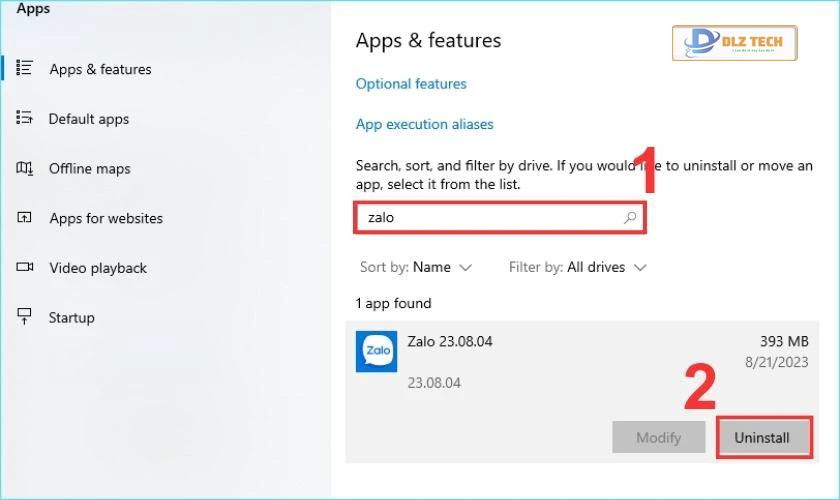
Task: Click the Video playback camera icon
Action: [x=24, y=266]
